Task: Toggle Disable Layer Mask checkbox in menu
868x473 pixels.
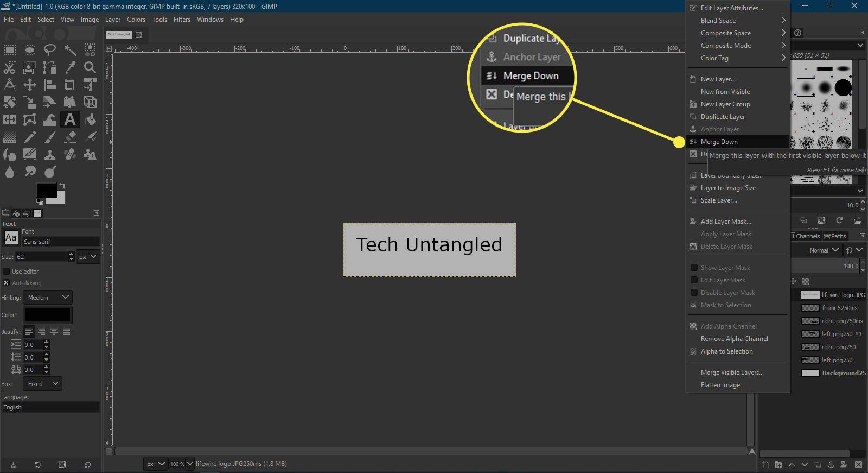Action: pos(693,292)
